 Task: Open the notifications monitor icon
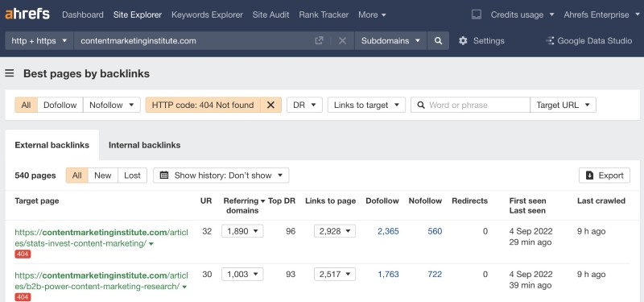477,14
